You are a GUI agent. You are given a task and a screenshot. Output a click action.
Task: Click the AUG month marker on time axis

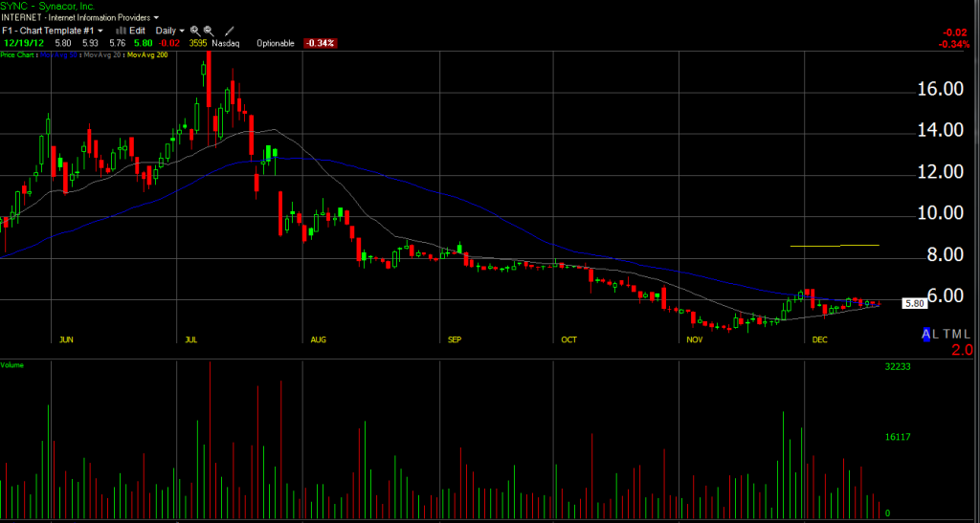pyautogui.click(x=319, y=339)
